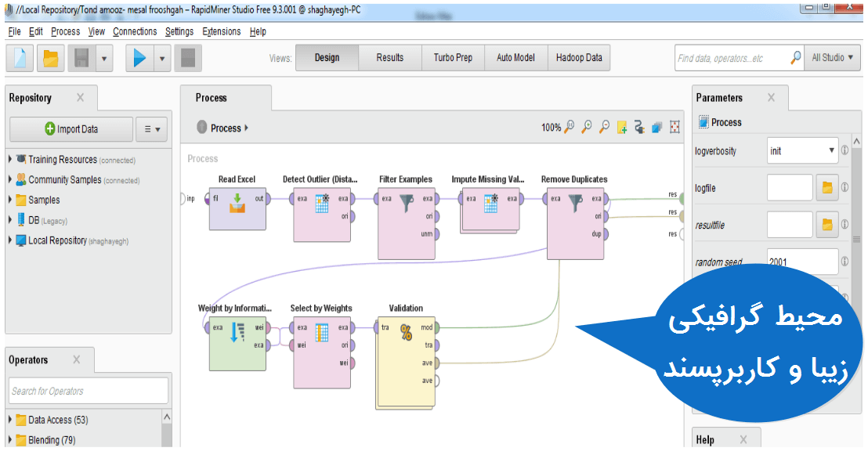Select the Remove Duplicates operator

575,224
